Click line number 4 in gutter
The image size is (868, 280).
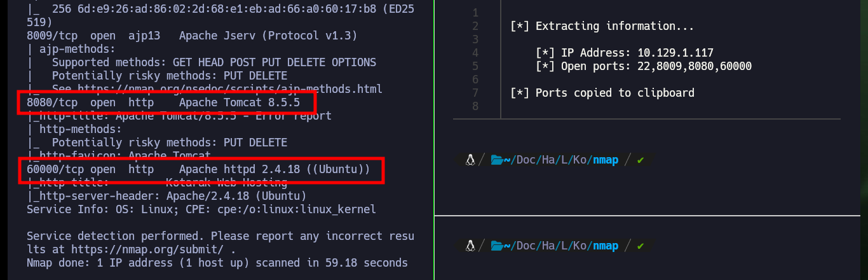(475, 53)
